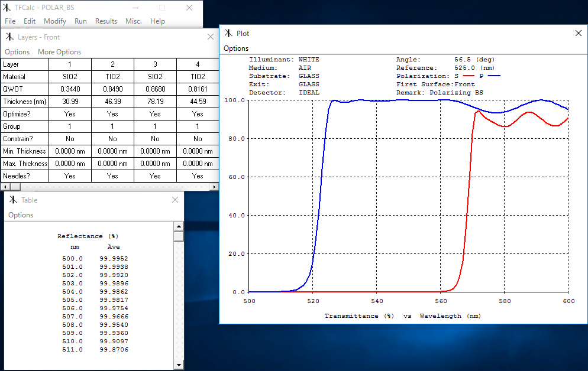Click the Table window title bar icon

click(x=13, y=200)
